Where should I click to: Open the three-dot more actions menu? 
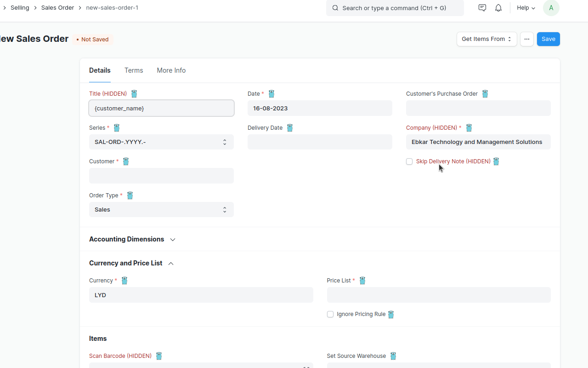click(x=527, y=39)
